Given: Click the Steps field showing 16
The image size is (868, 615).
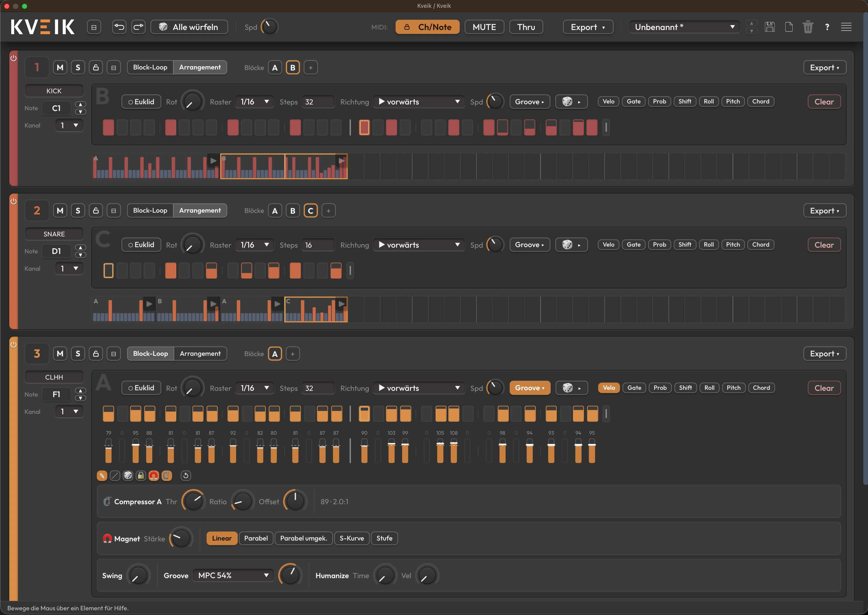Looking at the screenshot, I should click(318, 245).
